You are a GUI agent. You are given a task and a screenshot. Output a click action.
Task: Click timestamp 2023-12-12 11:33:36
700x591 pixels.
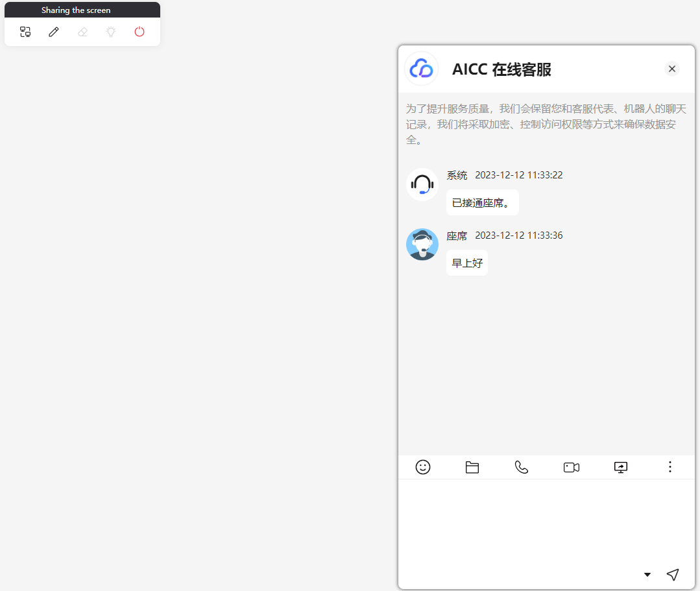click(x=519, y=235)
